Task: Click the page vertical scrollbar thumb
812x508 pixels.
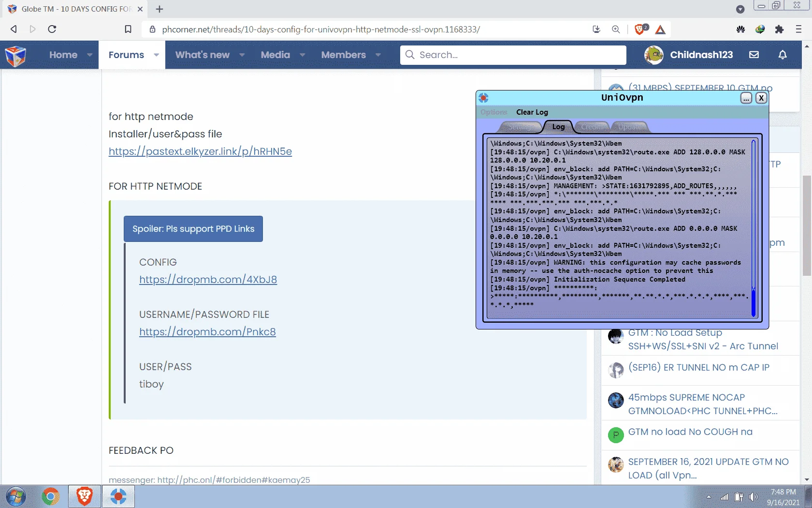Action: 807,225
